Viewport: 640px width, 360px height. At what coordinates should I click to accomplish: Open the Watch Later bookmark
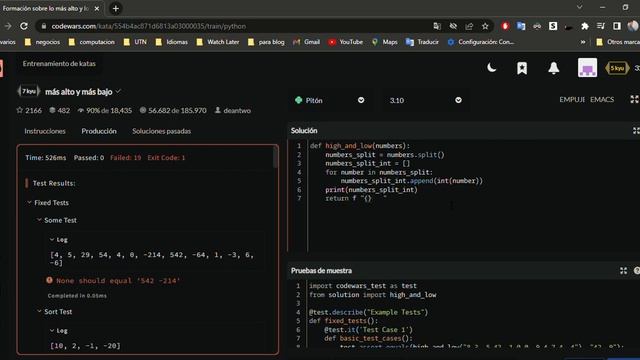click(218, 42)
